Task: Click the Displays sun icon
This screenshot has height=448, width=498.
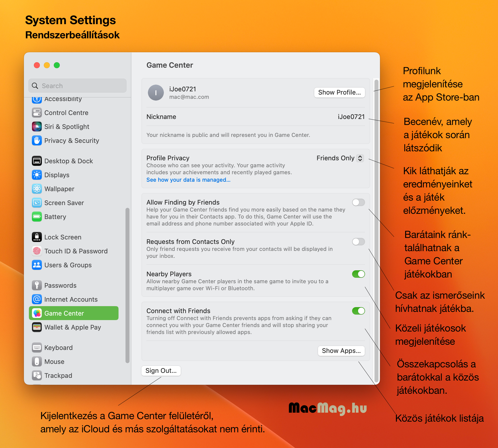Action: click(x=37, y=175)
